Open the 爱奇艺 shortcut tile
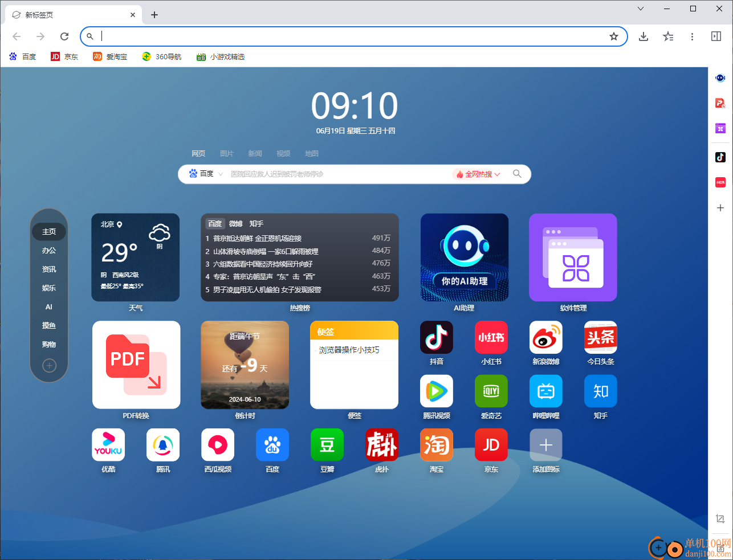The image size is (733, 560). [491, 391]
